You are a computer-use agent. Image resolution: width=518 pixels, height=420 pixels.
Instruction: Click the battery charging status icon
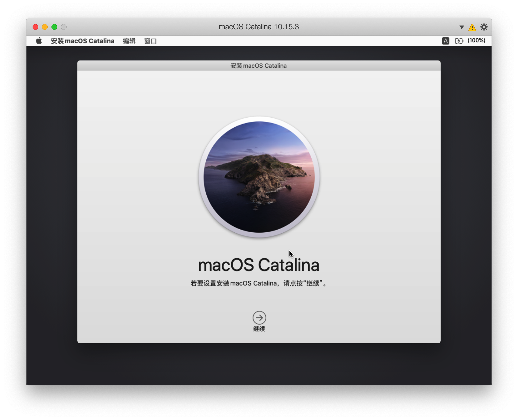(x=459, y=41)
